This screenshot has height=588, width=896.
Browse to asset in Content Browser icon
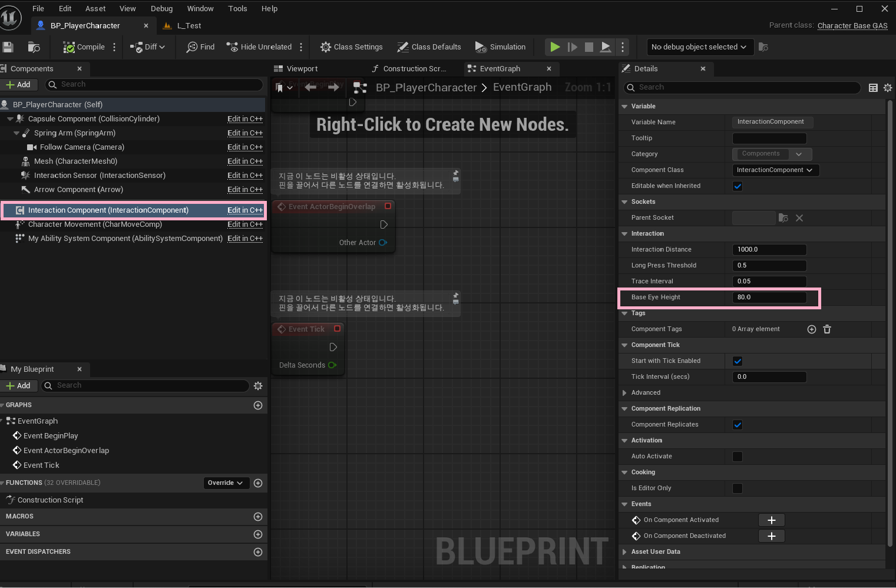(x=34, y=47)
